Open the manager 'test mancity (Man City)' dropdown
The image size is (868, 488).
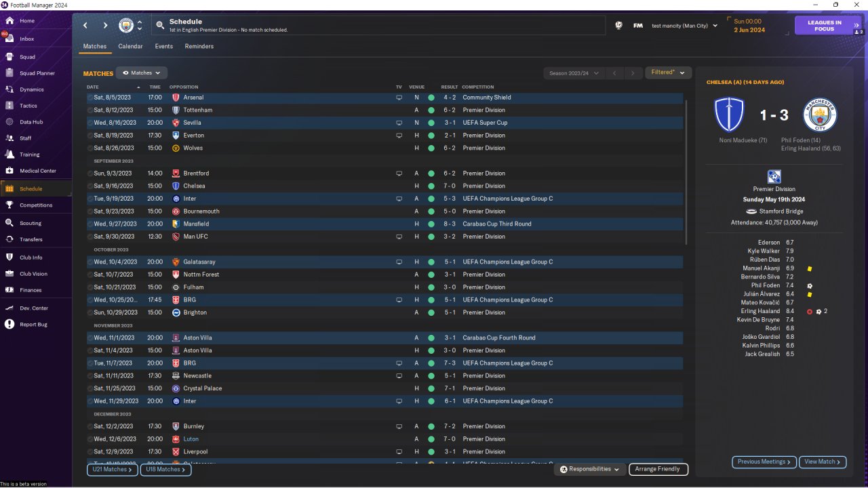pyautogui.click(x=684, y=26)
